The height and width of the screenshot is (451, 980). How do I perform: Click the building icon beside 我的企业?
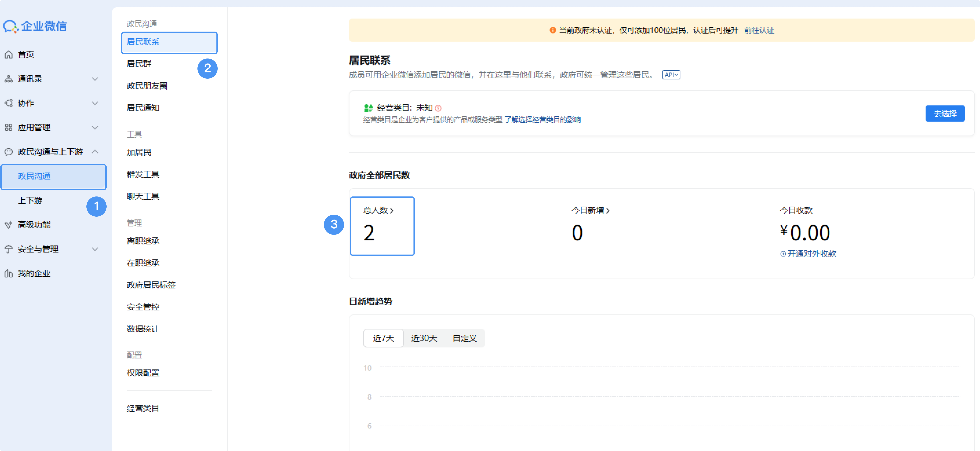point(8,274)
